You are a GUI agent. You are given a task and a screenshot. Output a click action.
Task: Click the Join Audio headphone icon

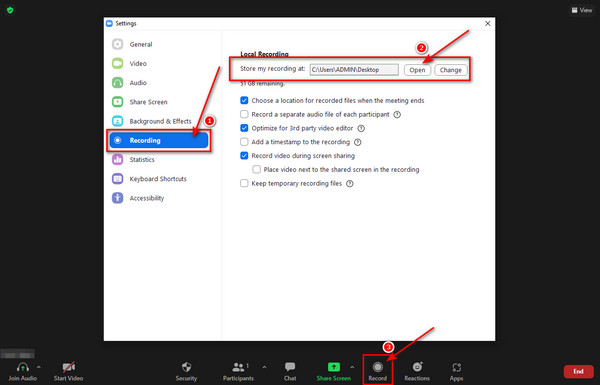pyautogui.click(x=23, y=367)
